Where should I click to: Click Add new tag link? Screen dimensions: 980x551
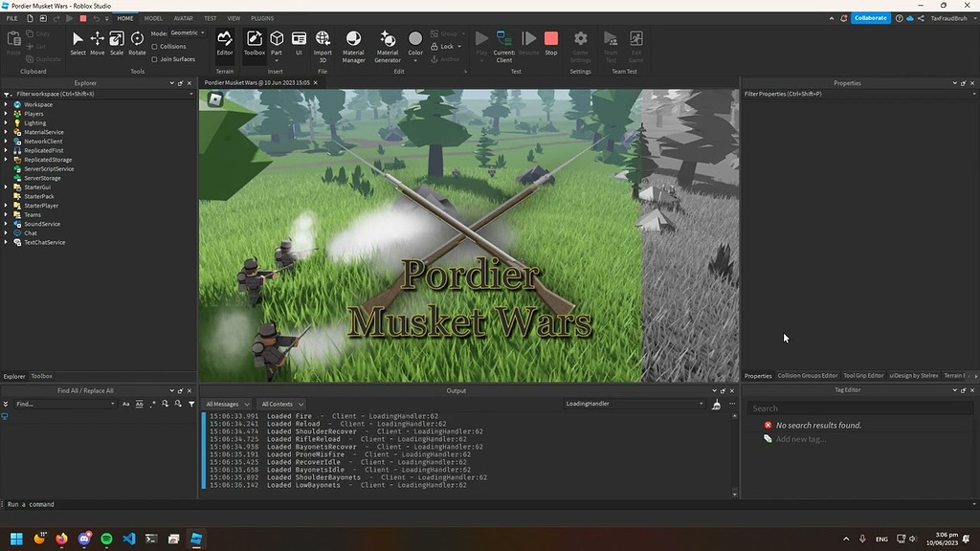pos(801,438)
